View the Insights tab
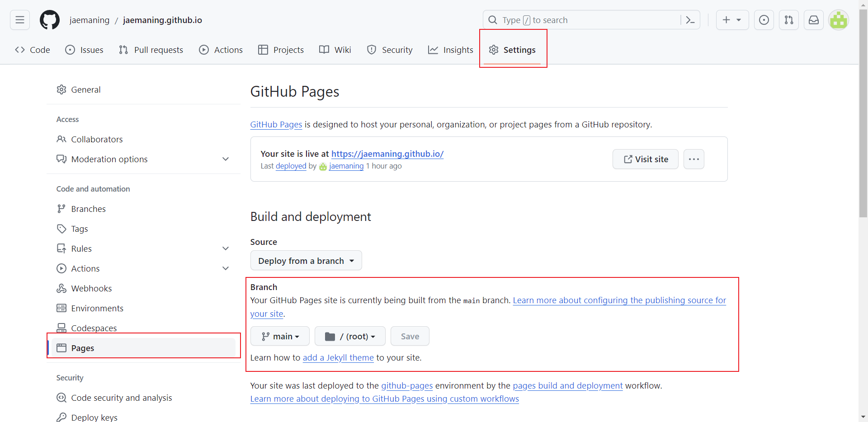The width and height of the screenshot is (868, 422). point(451,50)
